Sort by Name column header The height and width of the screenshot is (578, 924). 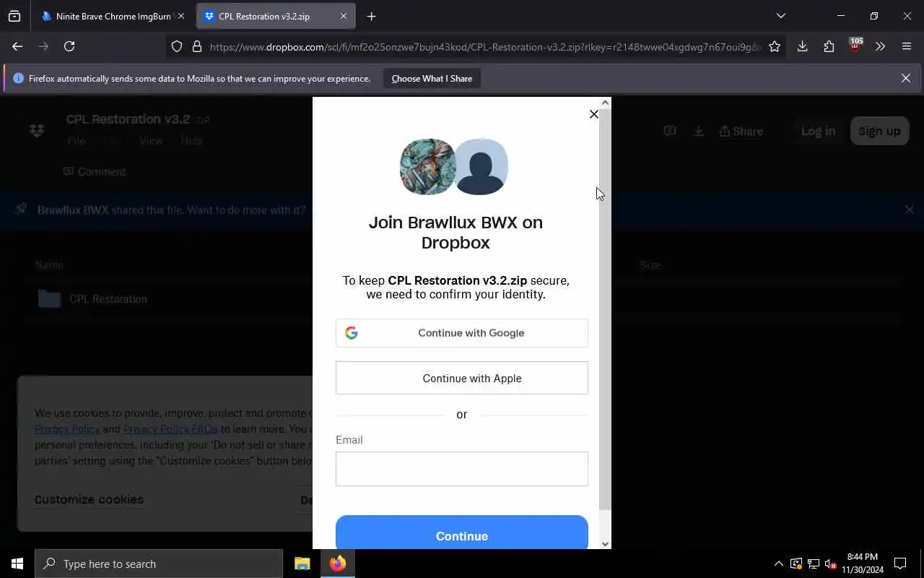click(49, 265)
